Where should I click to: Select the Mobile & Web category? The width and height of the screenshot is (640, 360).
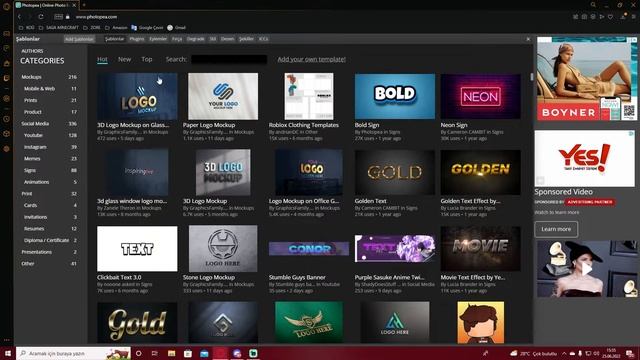pyautogui.click(x=50, y=89)
